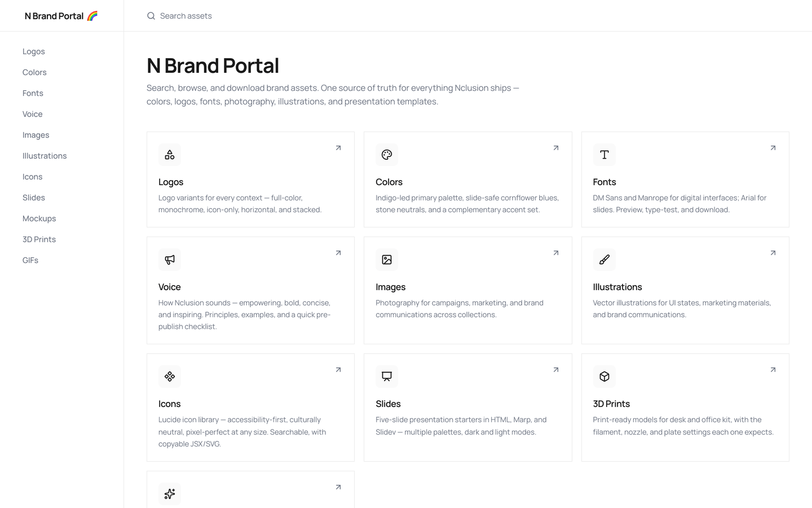Image resolution: width=812 pixels, height=508 pixels.
Task: Open the Voice card title
Action: tap(170, 287)
